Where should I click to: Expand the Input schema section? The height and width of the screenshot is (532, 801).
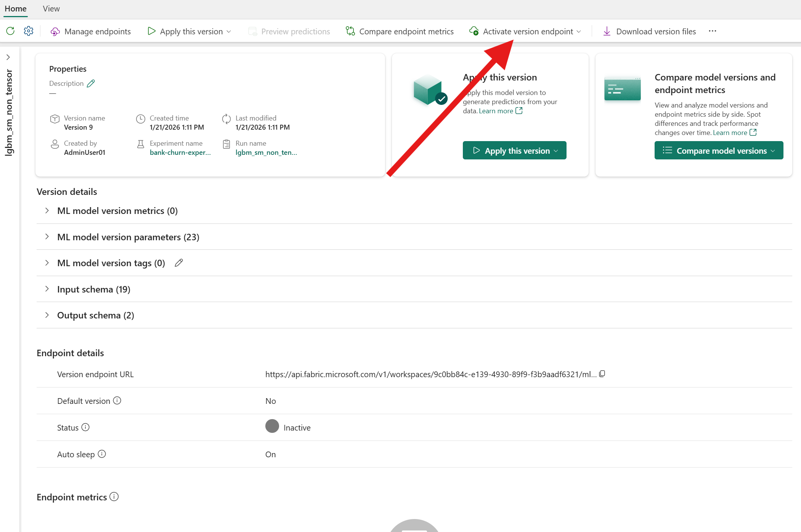47,289
